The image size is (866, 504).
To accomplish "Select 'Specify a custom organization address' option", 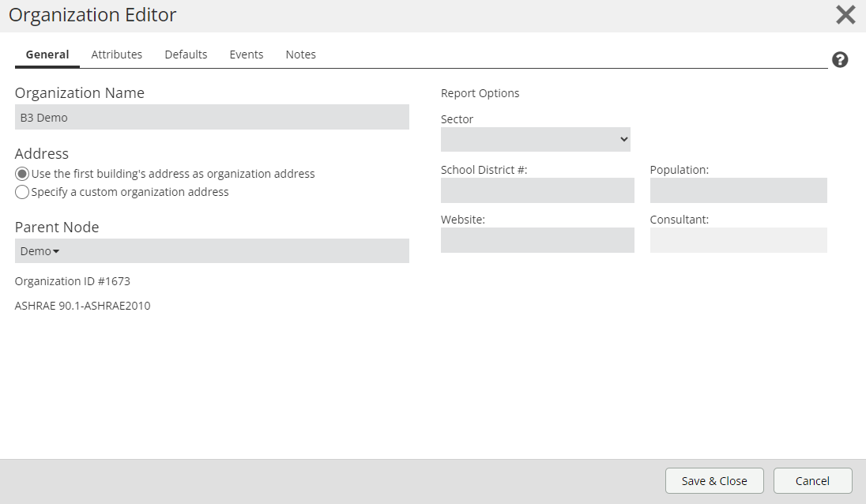I will click(x=22, y=192).
